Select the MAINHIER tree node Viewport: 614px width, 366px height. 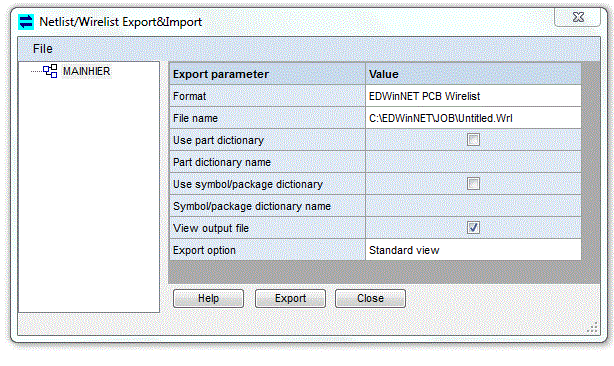click(x=87, y=71)
